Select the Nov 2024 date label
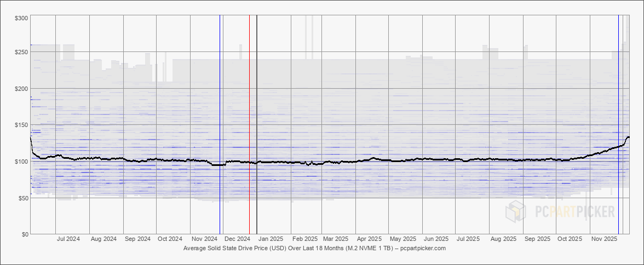 (204, 239)
